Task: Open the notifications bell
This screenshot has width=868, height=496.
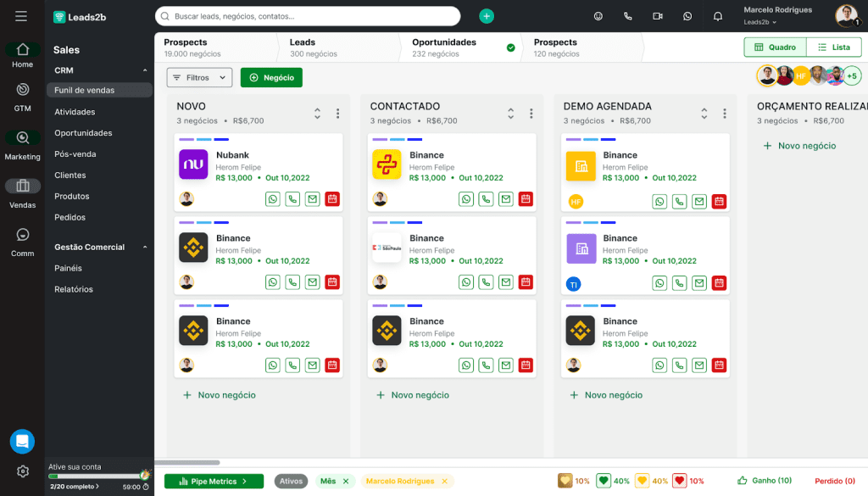Action: pos(718,16)
